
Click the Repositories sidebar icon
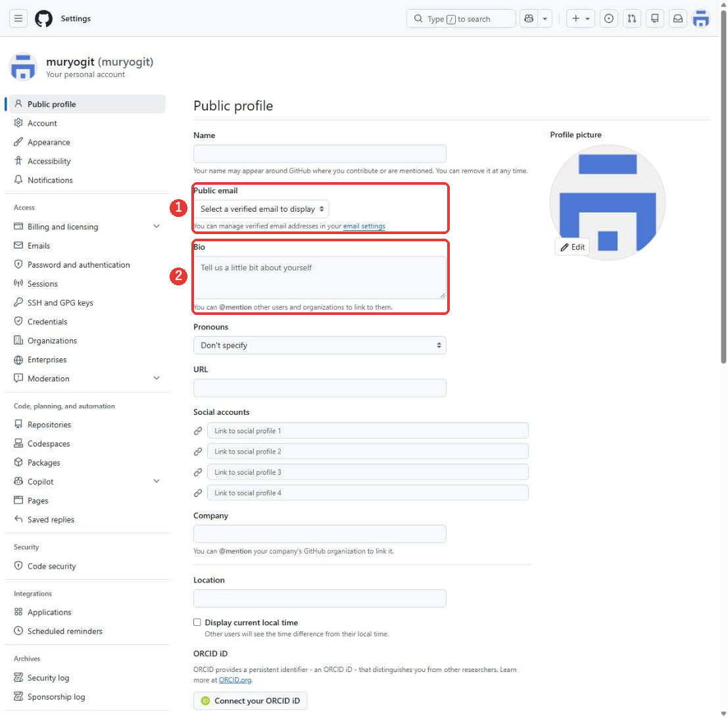coord(18,424)
